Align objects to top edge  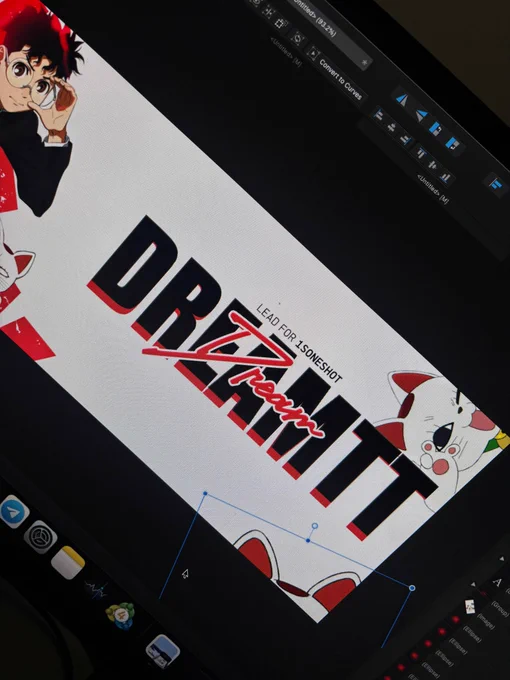tap(420, 153)
